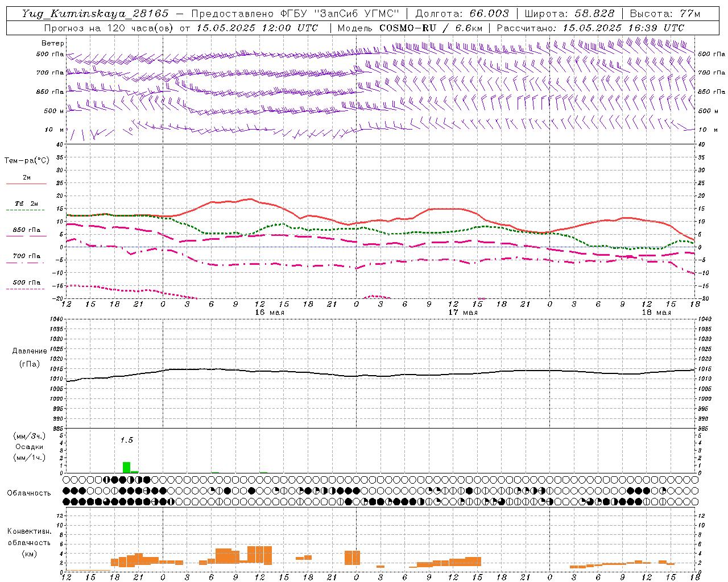728x582 pixels.
Task: Click forecast start 15.05.2025 12:00 UTC
Action: [257, 28]
